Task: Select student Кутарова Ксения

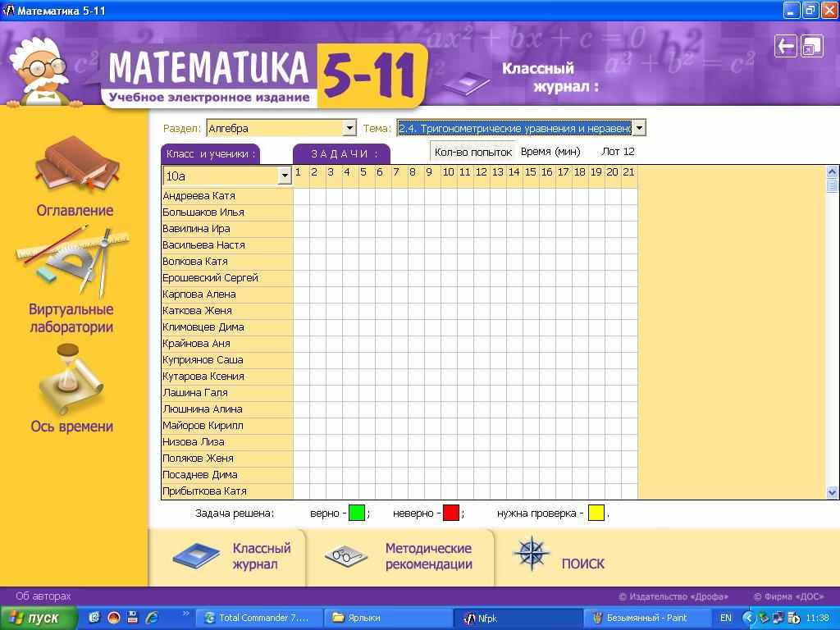Action: (227, 376)
